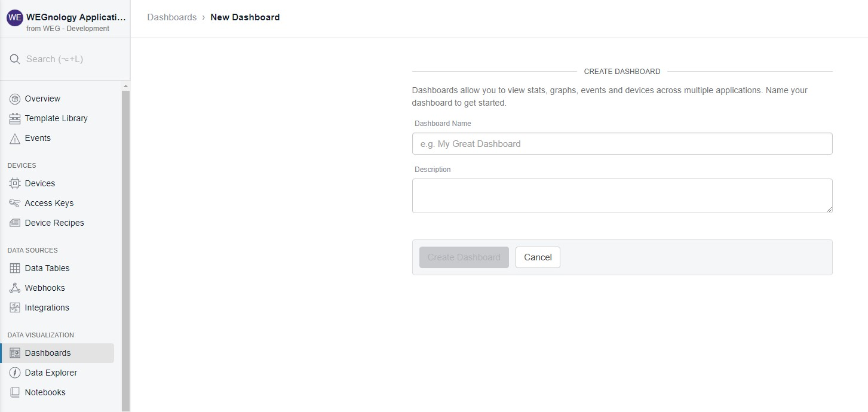Image resolution: width=868 pixels, height=412 pixels.
Task: Click the Notebooks book icon
Action: (x=15, y=392)
